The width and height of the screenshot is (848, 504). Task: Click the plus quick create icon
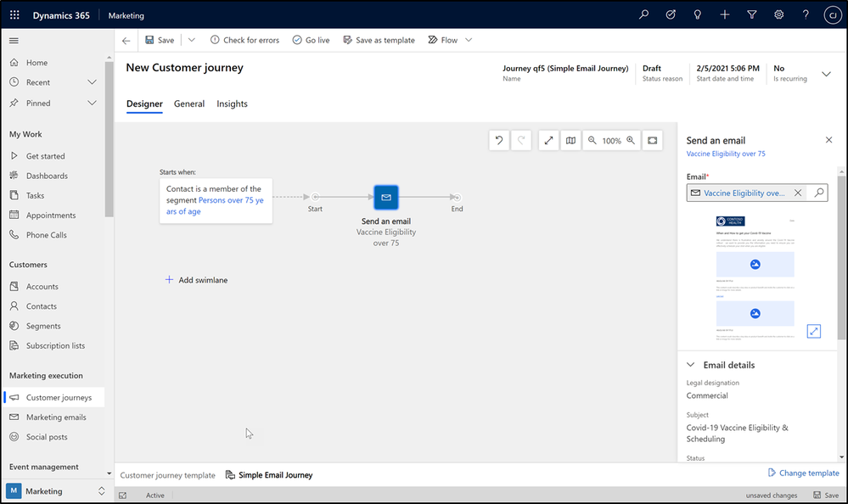pyautogui.click(x=725, y=14)
